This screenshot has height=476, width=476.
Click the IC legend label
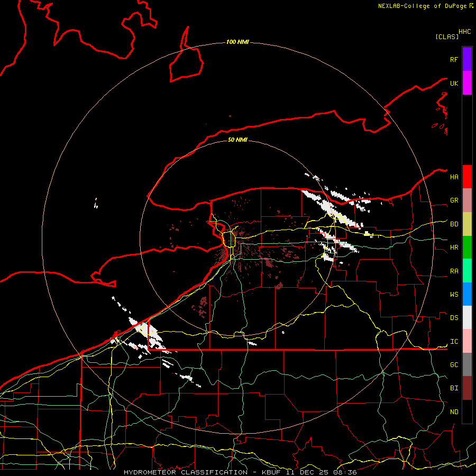pos(454,342)
